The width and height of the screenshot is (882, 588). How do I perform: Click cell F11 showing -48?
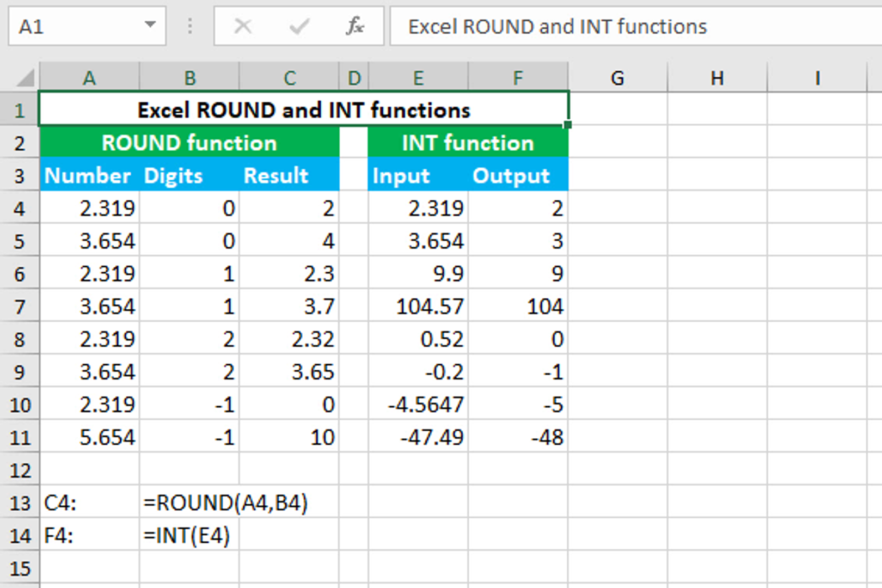[518, 437]
